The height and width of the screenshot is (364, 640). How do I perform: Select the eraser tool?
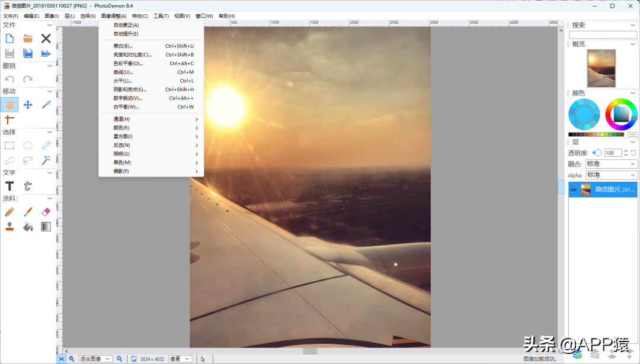tap(46, 211)
